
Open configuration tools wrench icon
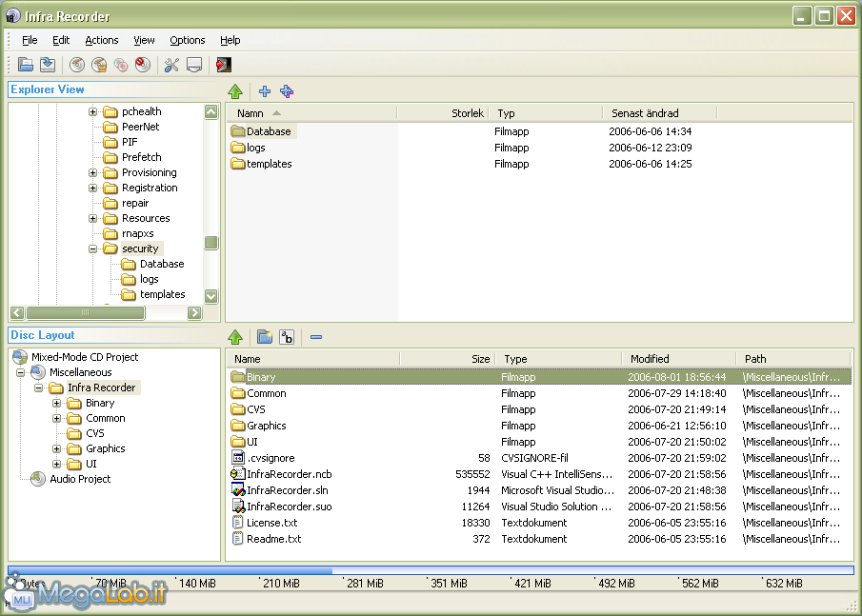(x=171, y=65)
